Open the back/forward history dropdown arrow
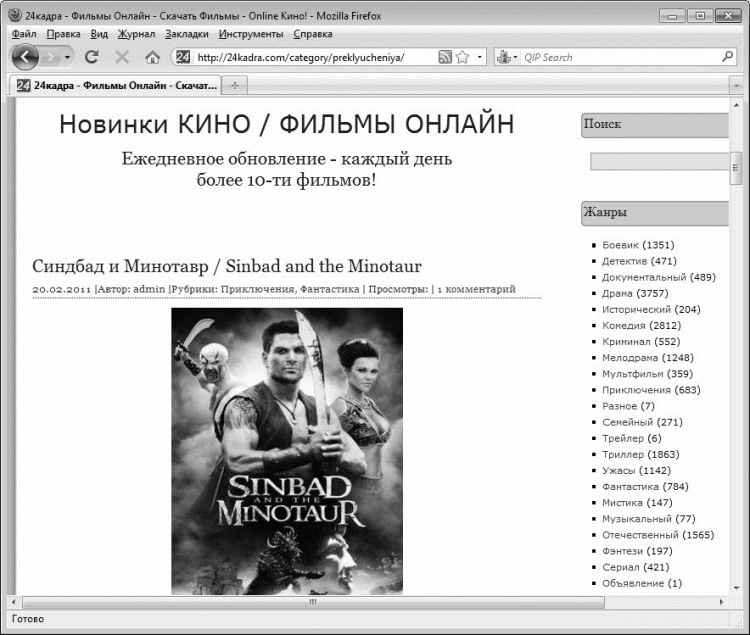Viewport: 750px width, 635px height. click(x=67, y=57)
